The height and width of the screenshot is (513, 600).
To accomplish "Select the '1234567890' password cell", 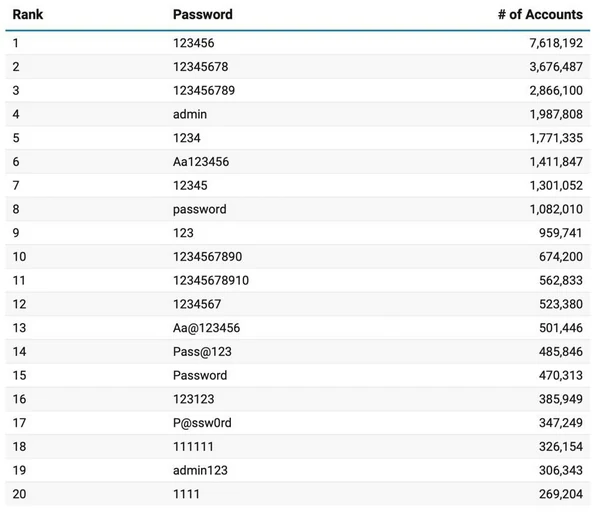I will click(x=207, y=257).
